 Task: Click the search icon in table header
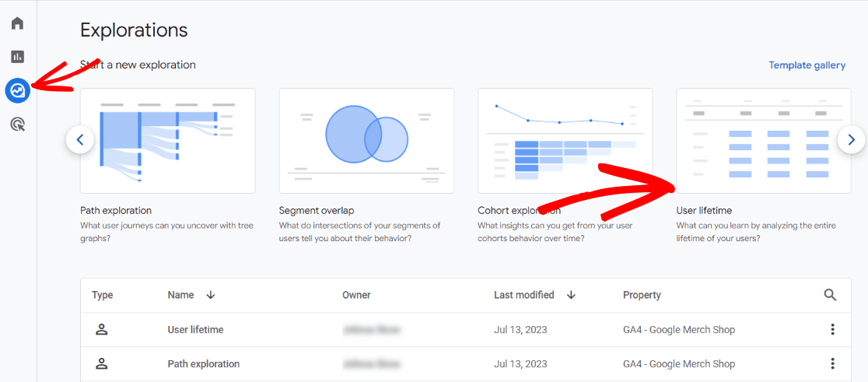click(x=831, y=295)
